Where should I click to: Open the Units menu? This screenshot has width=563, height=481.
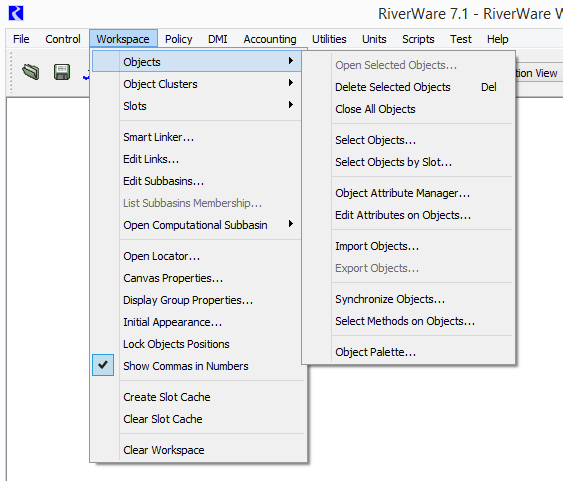(374, 39)
